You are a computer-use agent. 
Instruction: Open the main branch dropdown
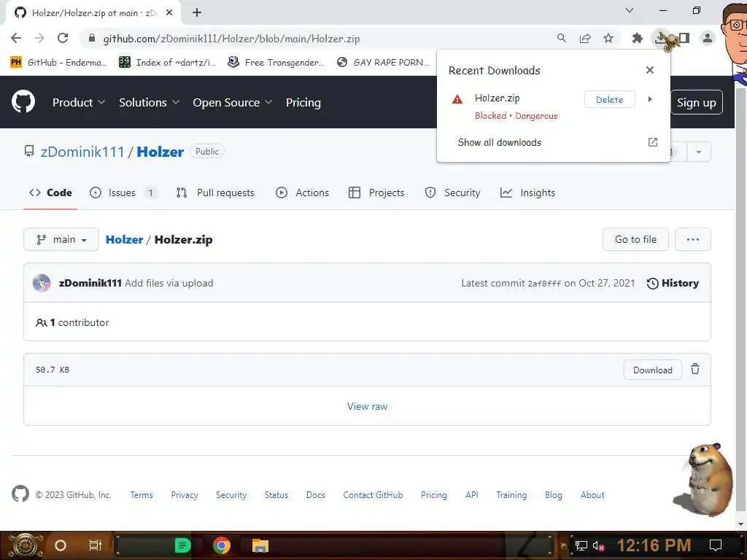coord(61,239)
